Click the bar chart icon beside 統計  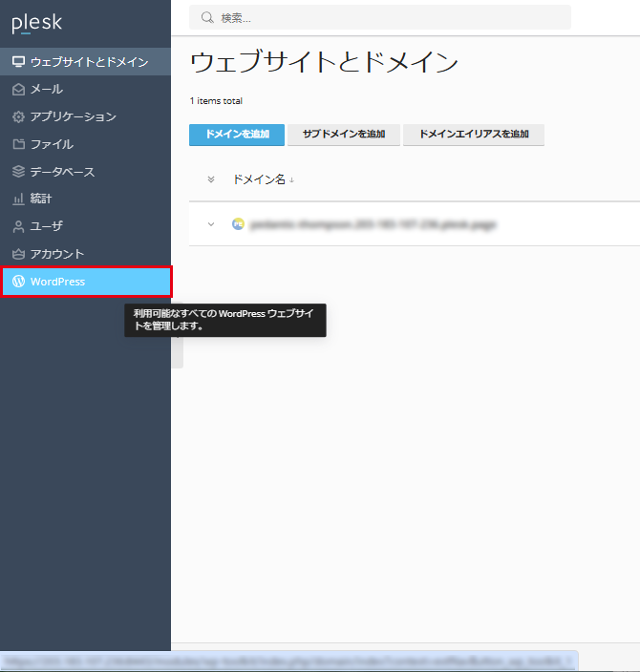[18, 199]
